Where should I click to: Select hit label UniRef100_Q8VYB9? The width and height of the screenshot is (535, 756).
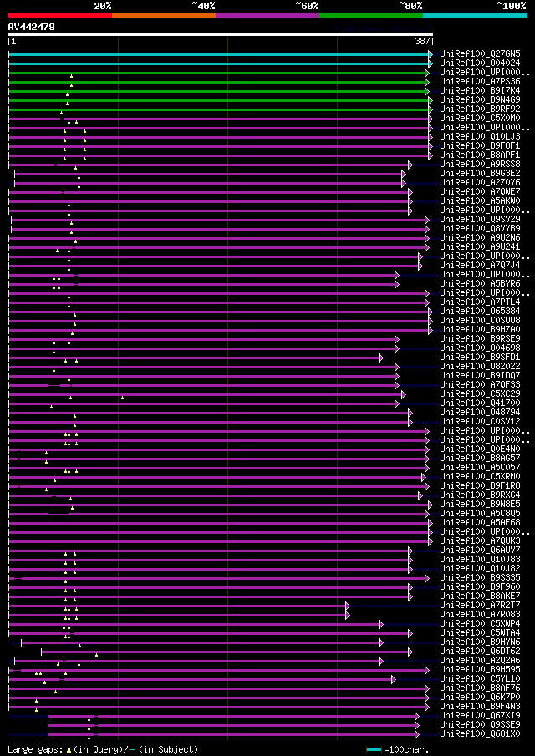[x=480, y=229]
